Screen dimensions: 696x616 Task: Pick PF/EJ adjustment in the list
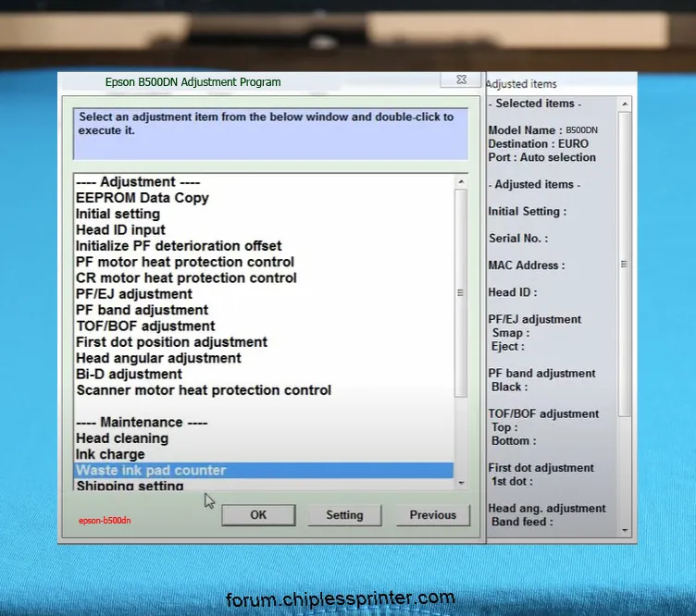click(x=264, y=293)
